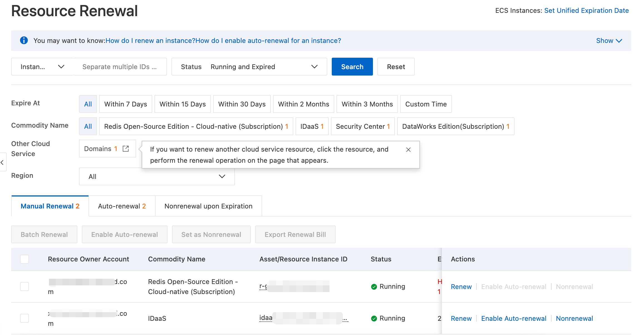644x335 pixels.
Task: Filter by DataWorks Edition(Subscription) commodity
Action: pos(456,126)
